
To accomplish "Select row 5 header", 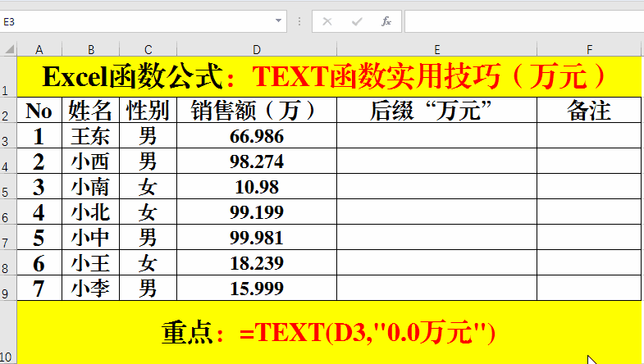I will click(8, 186).
